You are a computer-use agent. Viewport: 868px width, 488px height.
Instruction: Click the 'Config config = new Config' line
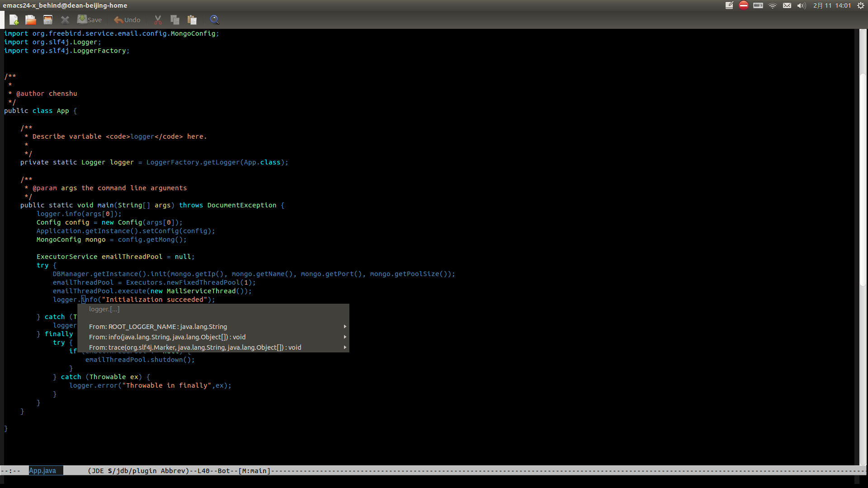tap(109, 222)
